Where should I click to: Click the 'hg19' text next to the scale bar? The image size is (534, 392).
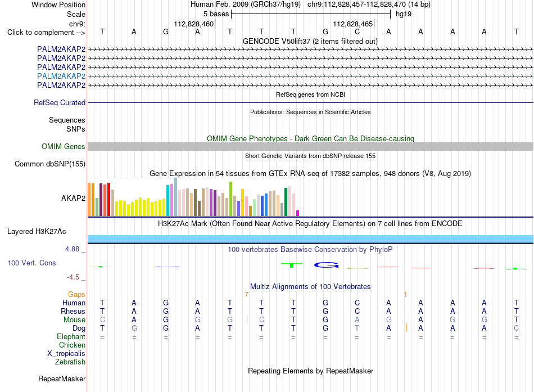pyautogui.click(x=404, y=14)
